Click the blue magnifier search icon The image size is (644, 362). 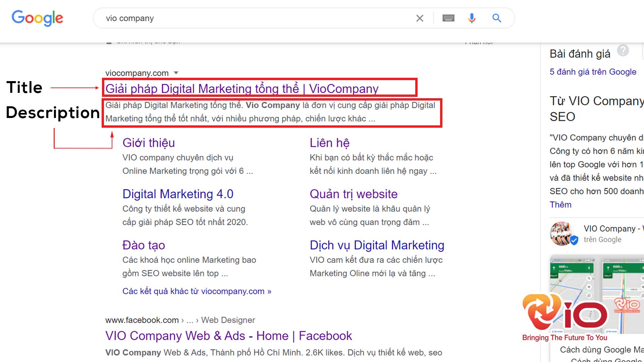click(x=497, y=18)
